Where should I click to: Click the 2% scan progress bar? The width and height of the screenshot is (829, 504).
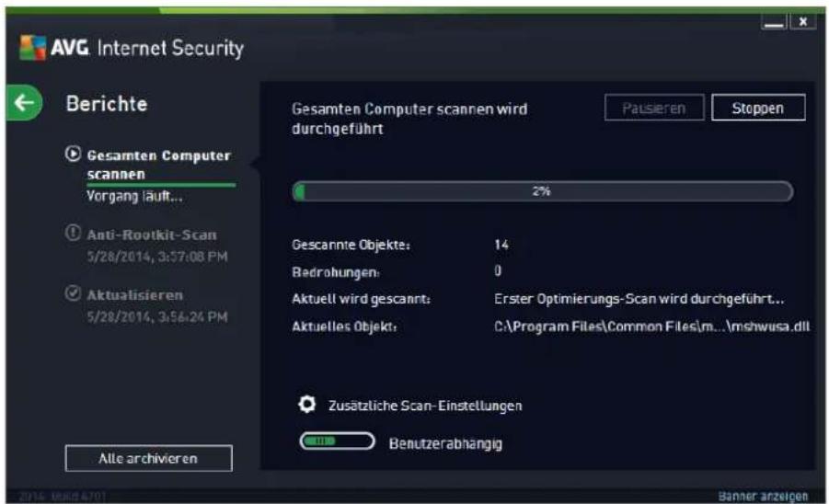click(543, 191)
